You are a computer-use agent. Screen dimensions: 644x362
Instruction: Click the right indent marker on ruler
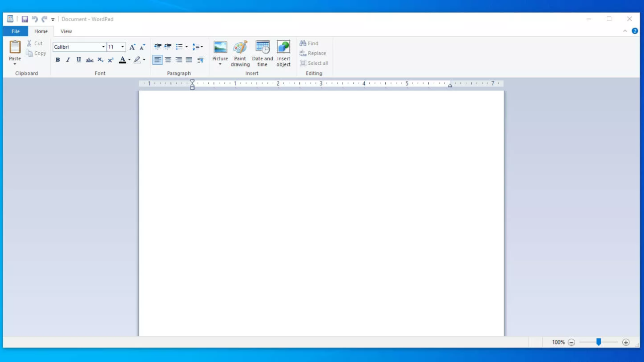[450, 85]
